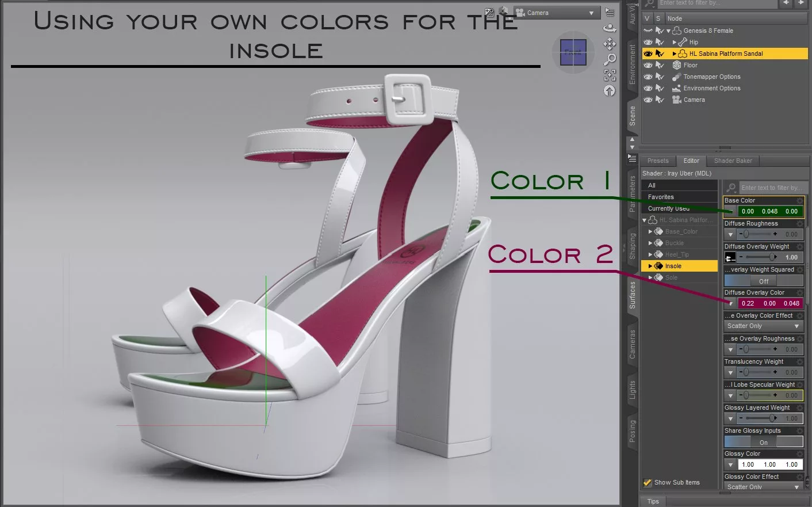Hide Genesis 8 Female using its eye toggle
The width and height of the screenshot is (812, 507).
(x=648, y=30)
